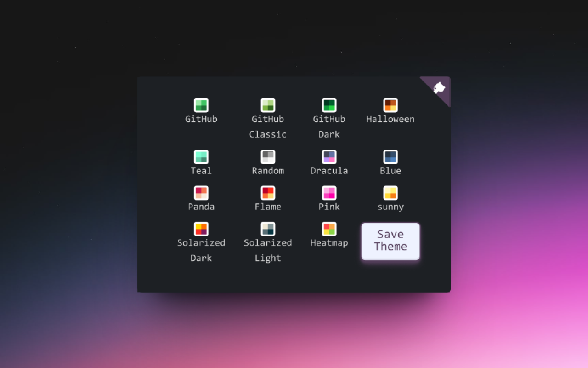
Task: Click the GitHub theme label text
Action: point(201,118)
